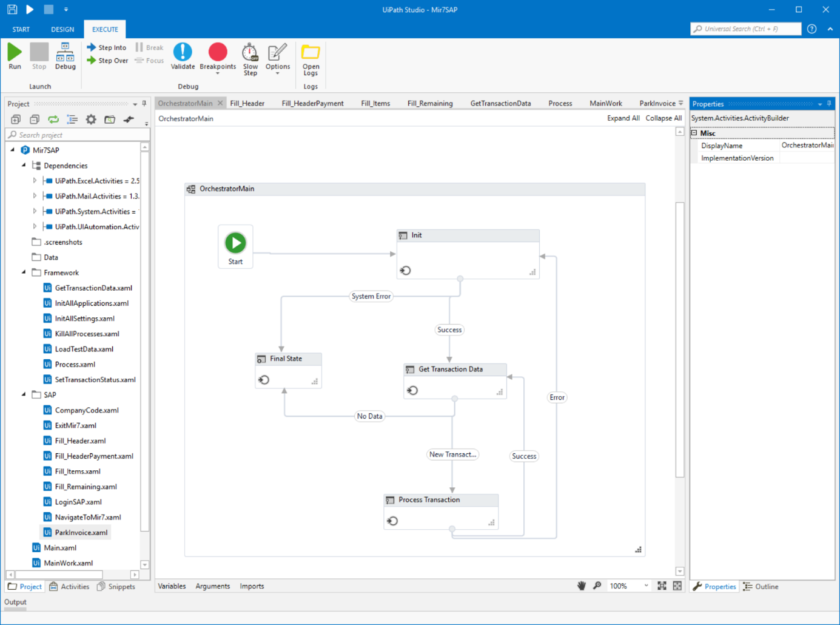Open the GetTransactionData document tab

(501, 103)
